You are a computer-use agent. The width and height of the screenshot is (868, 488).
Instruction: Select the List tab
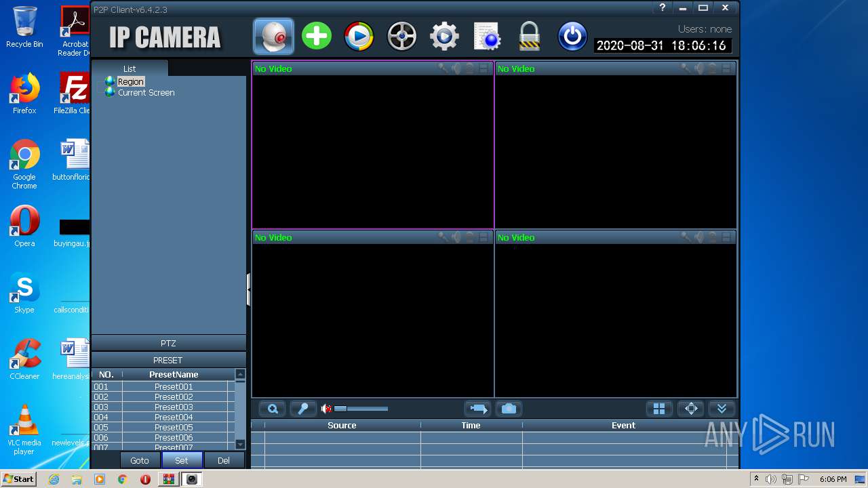coord(130,68)
